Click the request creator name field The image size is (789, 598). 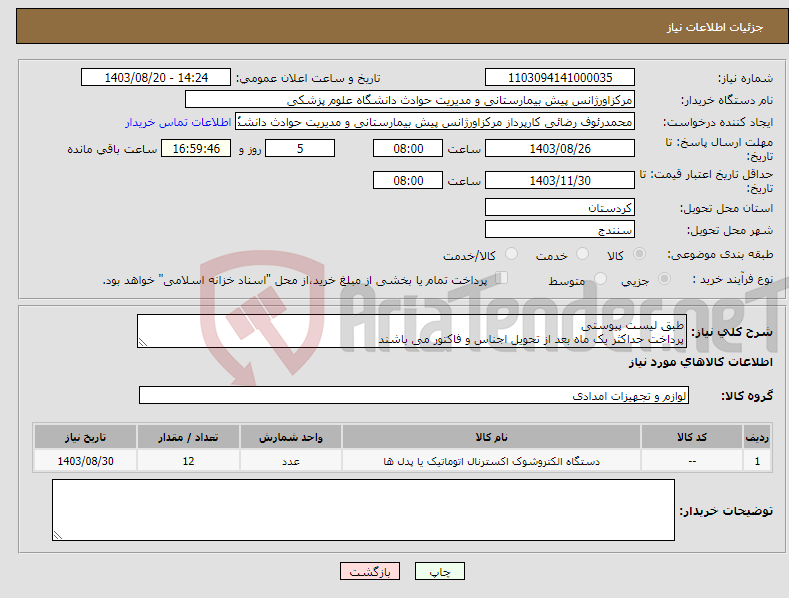[x=435, y=122]
